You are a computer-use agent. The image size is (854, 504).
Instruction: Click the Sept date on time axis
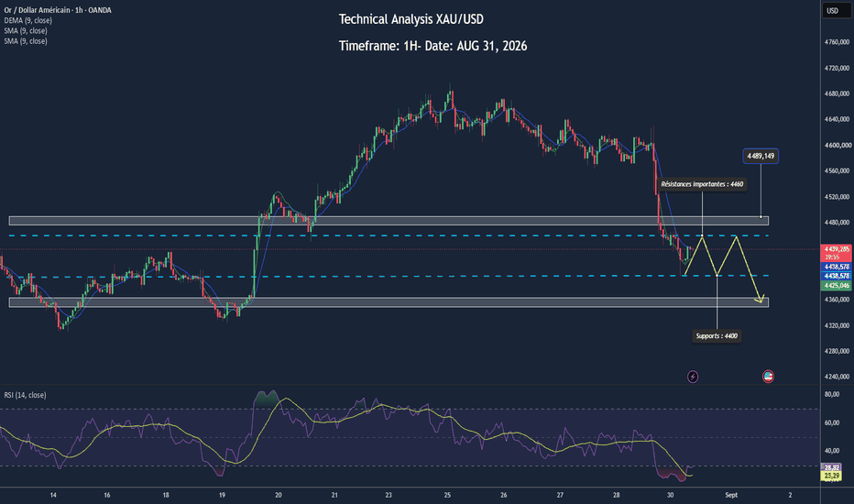pyautogui.click(x=731, y=495)
